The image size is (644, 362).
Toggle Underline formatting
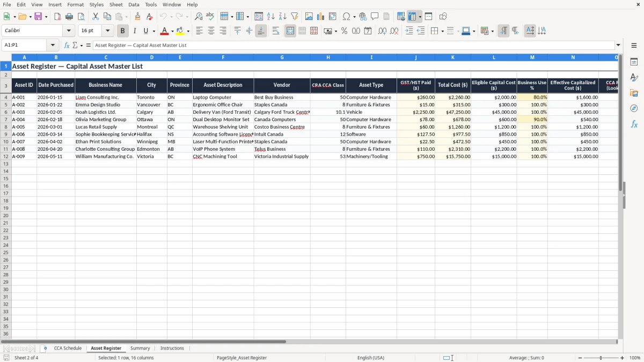(146, 31)
